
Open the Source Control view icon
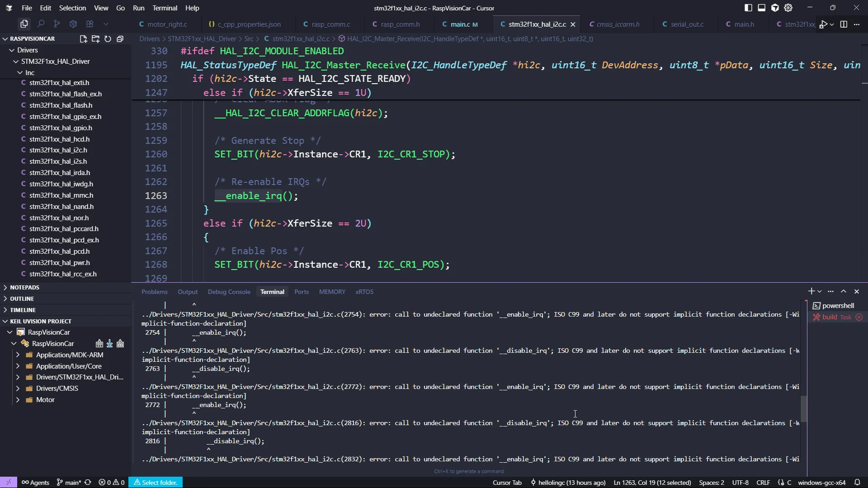click(57, 24)
